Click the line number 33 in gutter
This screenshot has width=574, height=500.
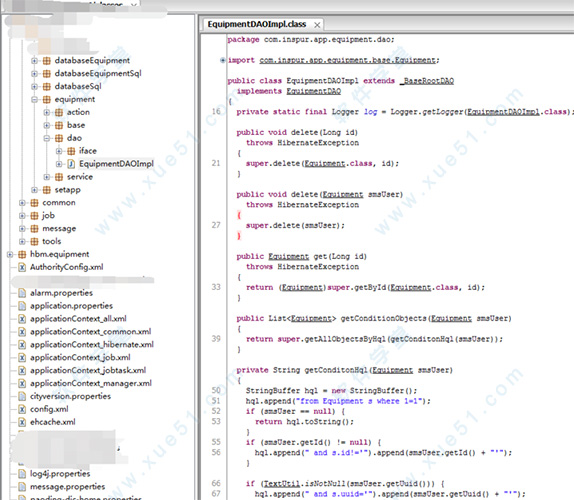[x=216, y=287]
